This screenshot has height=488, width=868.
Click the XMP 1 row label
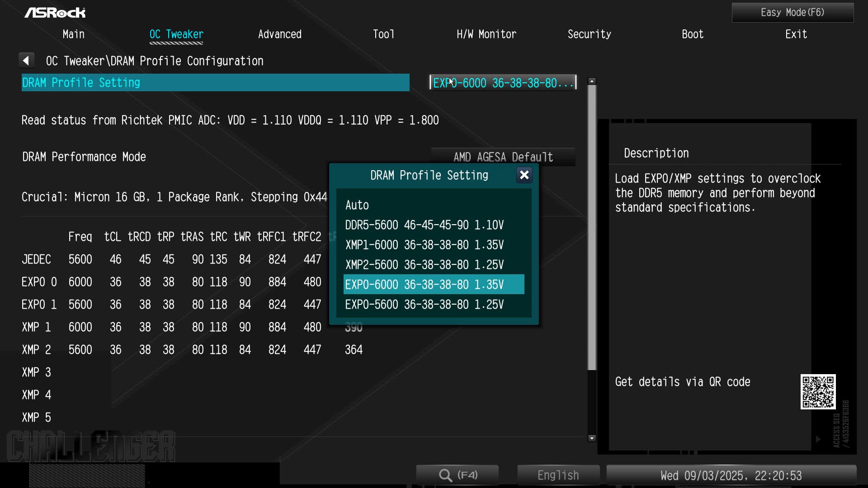click(x=36, y=327)
